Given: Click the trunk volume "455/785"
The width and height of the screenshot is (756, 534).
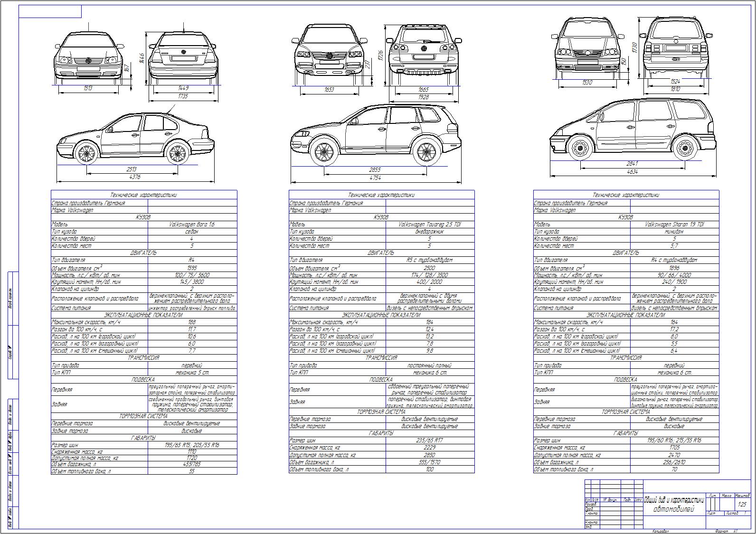Looking at the screenshot, I should pos(192,464).
